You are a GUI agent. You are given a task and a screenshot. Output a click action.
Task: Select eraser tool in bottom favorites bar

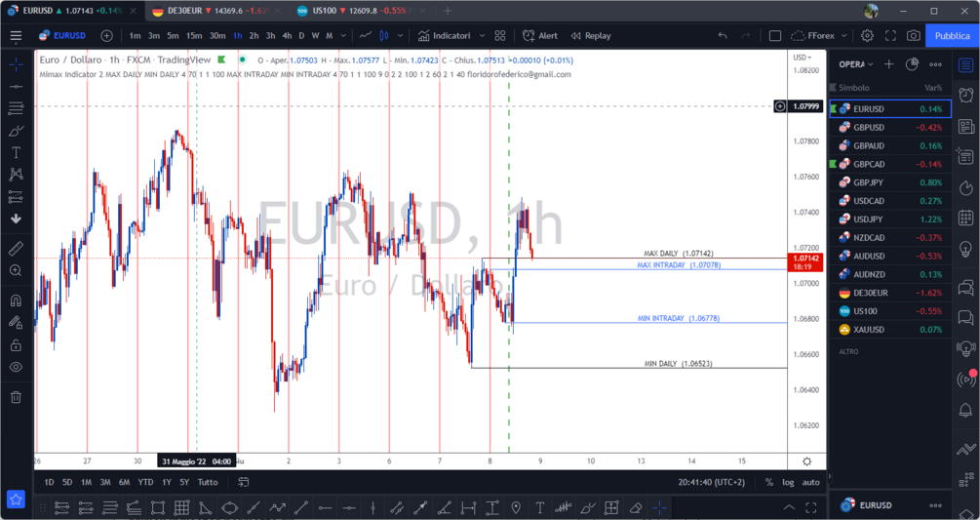point(636,507)
